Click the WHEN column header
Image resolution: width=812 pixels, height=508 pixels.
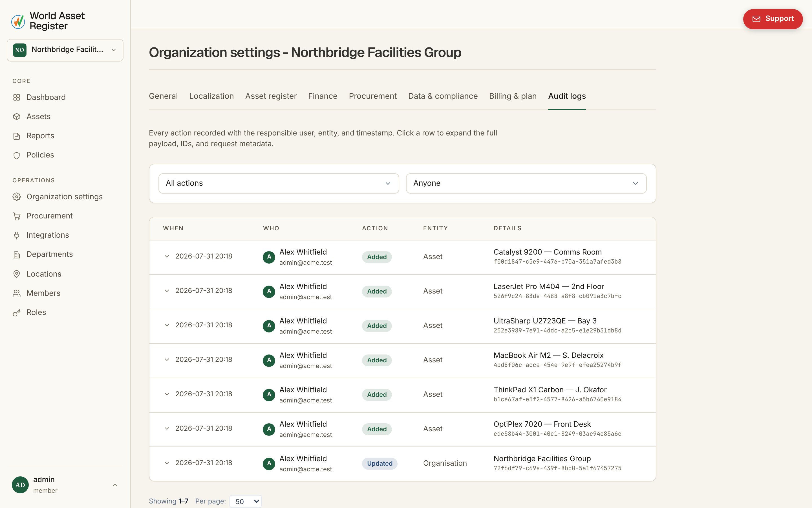(x=173, y=229)
